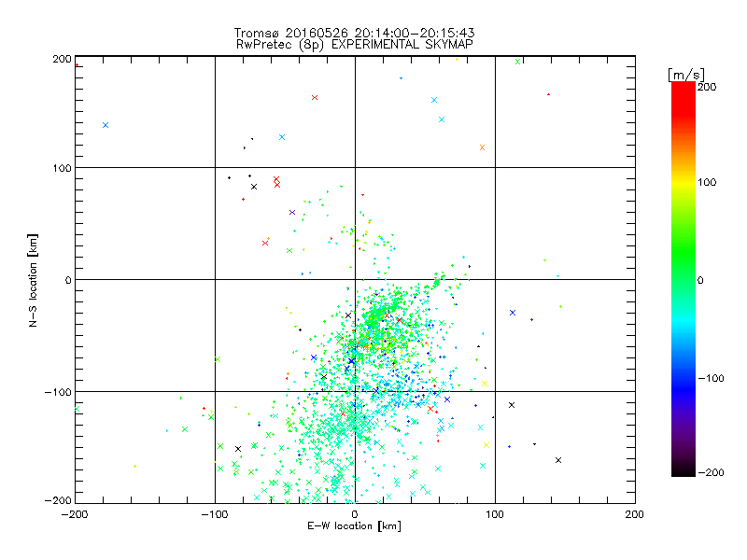Click the red X marker near plot top

pyautogui.click(x=315, y=97)
